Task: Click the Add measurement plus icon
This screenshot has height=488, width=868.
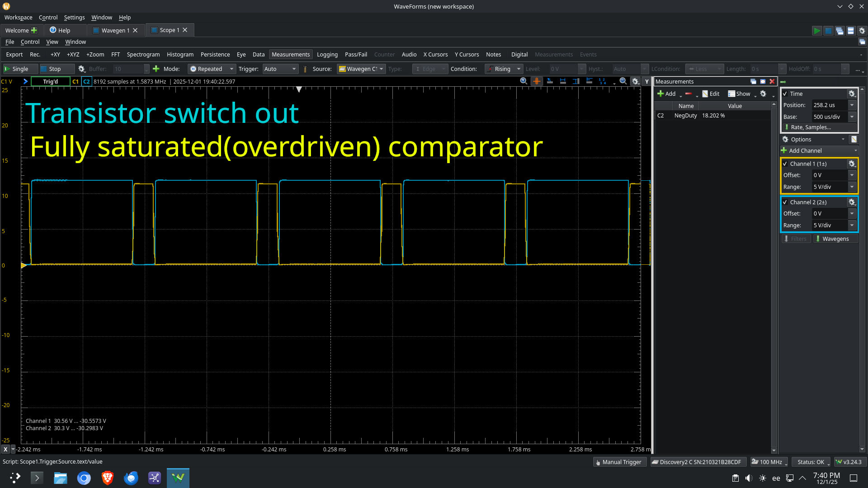Action: point(660,94)
